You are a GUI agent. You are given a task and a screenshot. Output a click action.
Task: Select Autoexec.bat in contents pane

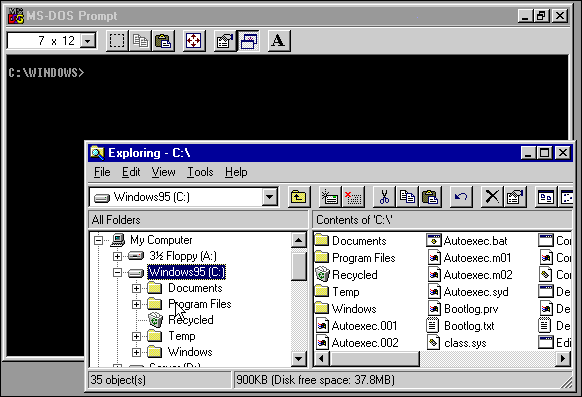[467, 241]
